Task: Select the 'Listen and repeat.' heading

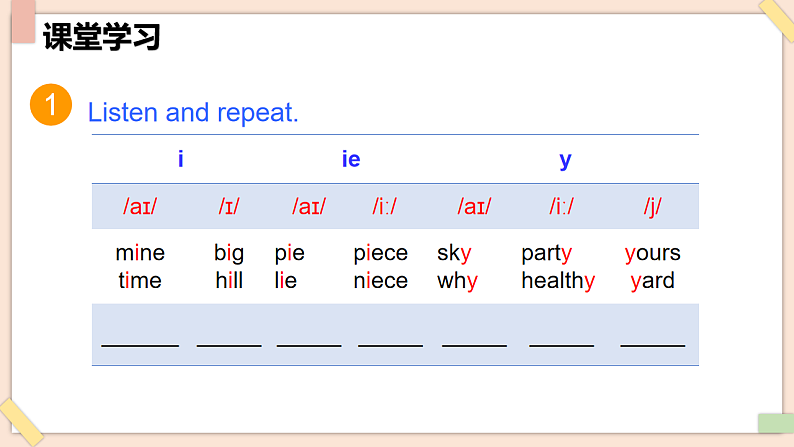Action: (x=193, y=112)
